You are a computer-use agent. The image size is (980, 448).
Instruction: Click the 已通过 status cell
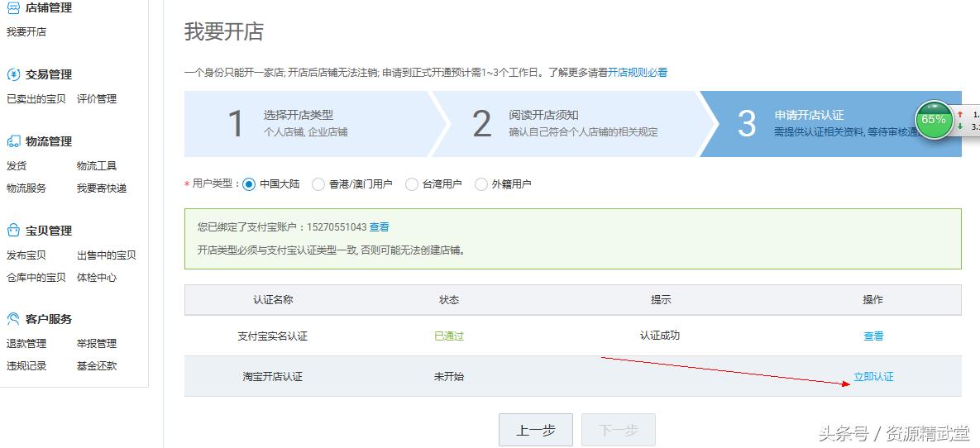point(449,336)
